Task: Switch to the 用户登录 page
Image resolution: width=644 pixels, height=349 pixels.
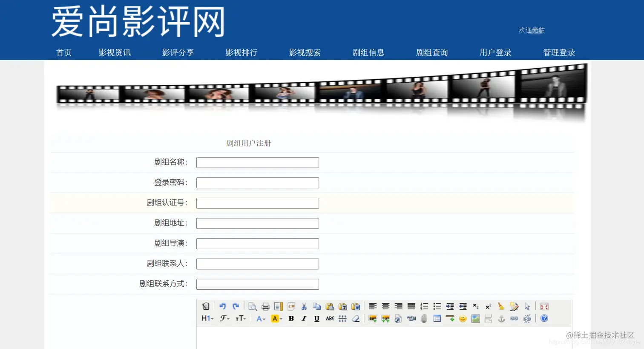Action: pyautogui.click(x=495, y=52)
